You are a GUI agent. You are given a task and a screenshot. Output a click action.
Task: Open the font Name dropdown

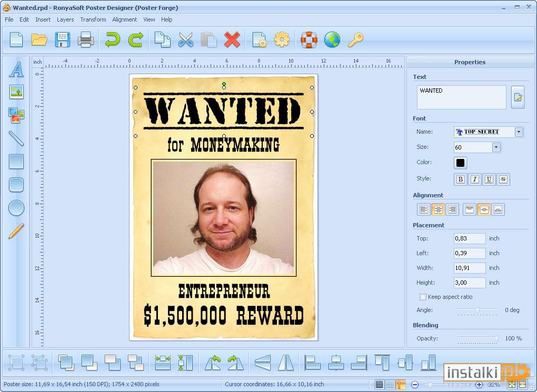point(519,132)
